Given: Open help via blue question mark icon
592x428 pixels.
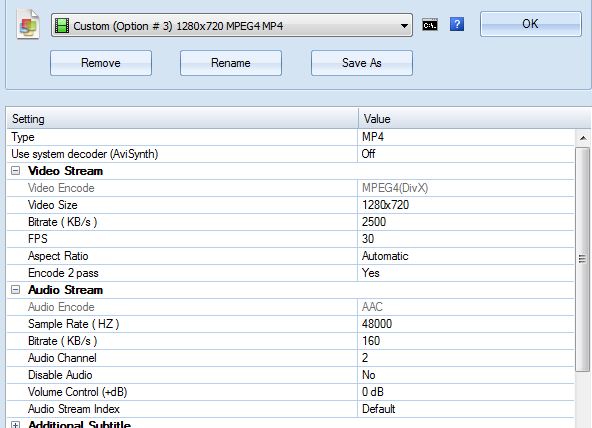Looking at the screenshot, I should click(x=457, y=25).
